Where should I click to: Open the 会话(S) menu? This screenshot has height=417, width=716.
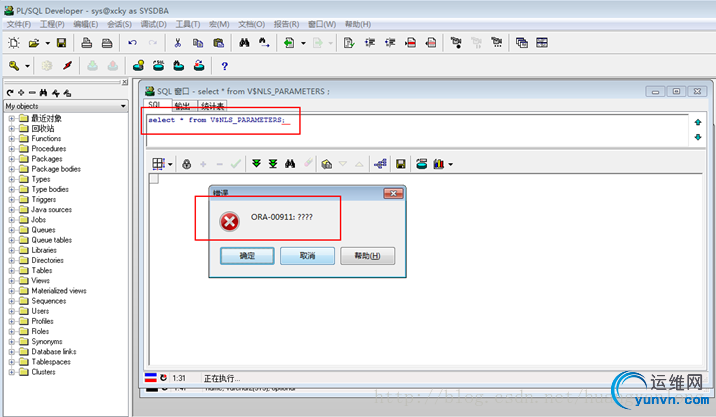(x=119, y=24)
